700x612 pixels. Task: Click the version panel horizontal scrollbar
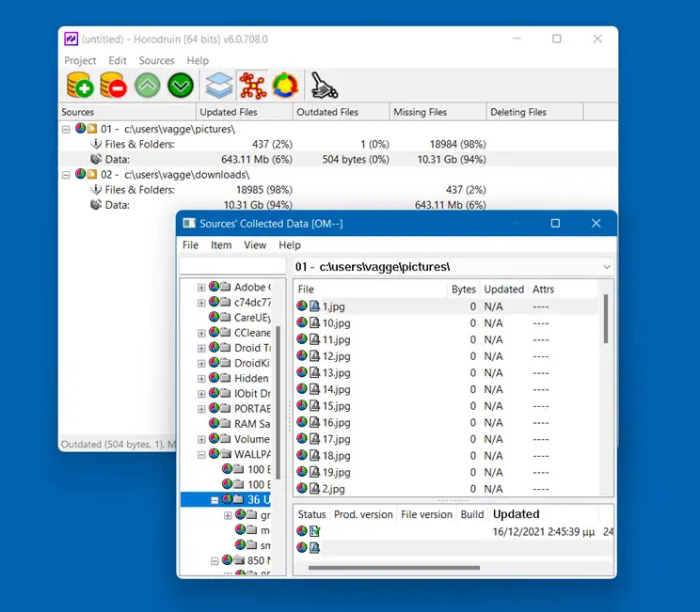tap(394, 568)
